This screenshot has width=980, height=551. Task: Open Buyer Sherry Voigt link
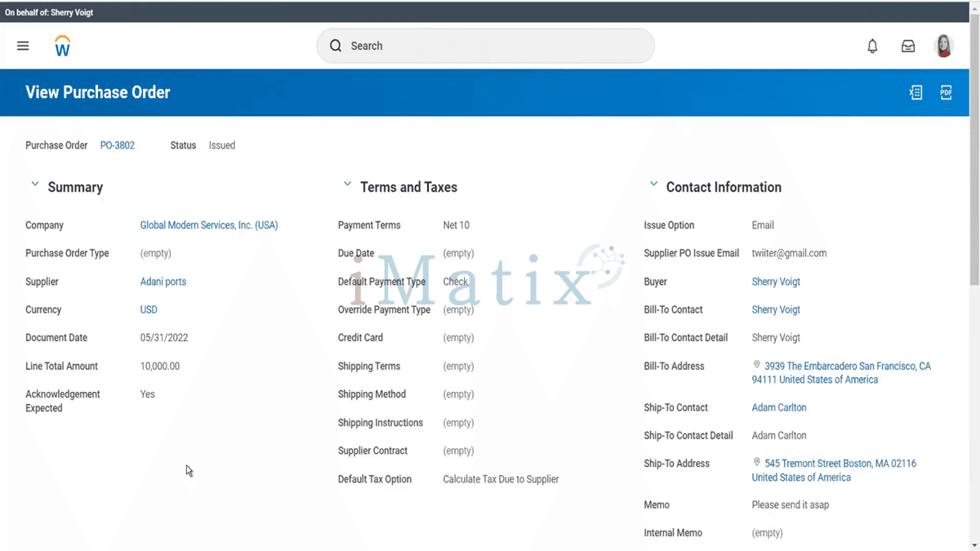776,282
